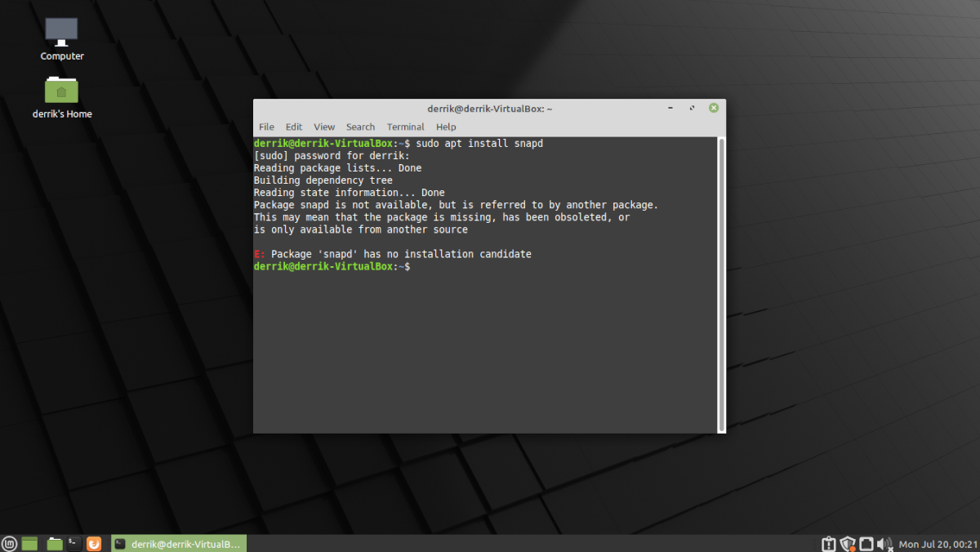
Task: Open the clipboard notification tray icon
Action: [829, 543]
